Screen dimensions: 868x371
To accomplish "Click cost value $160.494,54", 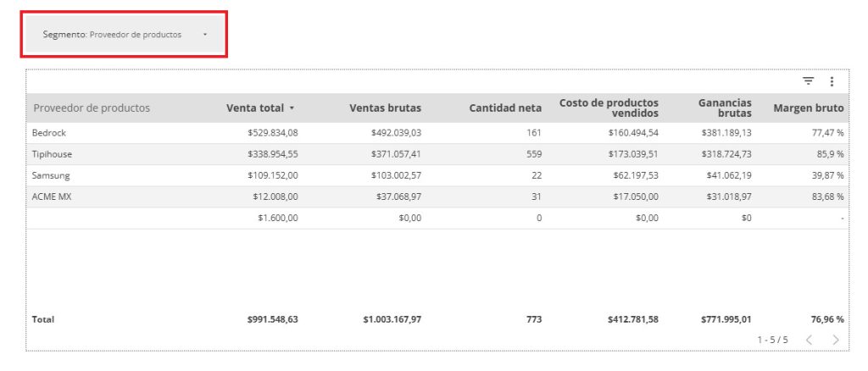I will (x=633, y=133).
